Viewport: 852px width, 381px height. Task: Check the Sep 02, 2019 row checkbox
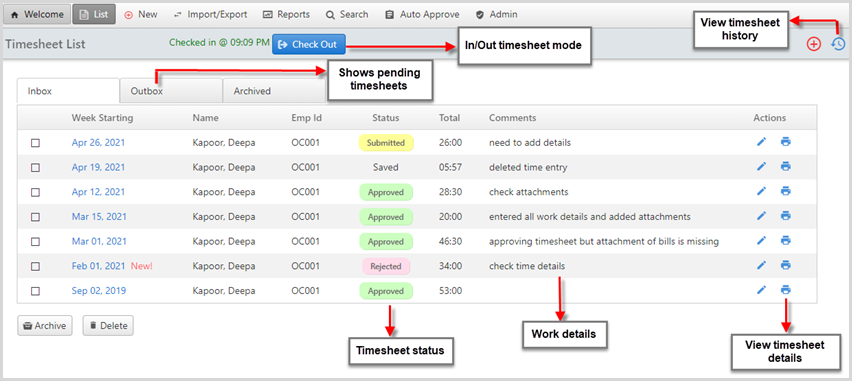[x=35, y=291]
